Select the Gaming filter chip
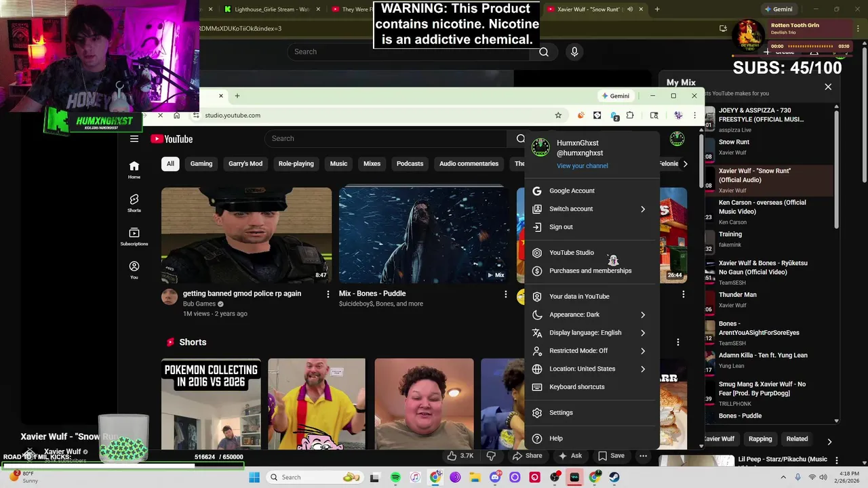 point(201,163)
